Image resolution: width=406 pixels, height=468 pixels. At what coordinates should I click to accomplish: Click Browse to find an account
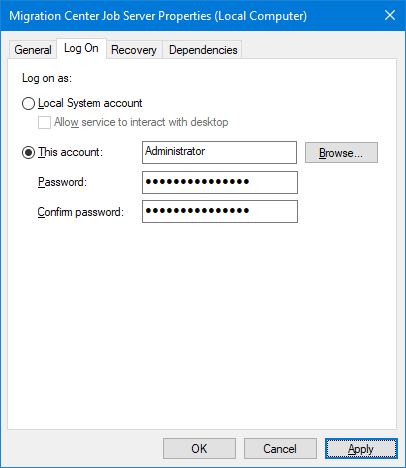click(x=341, y=153)
